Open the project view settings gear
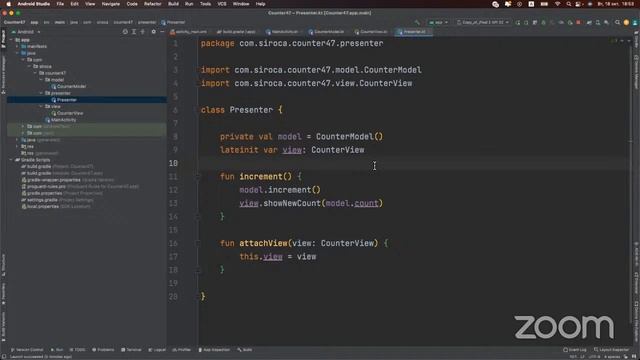This screenshot has width=640, height=360. pos(153,32)
